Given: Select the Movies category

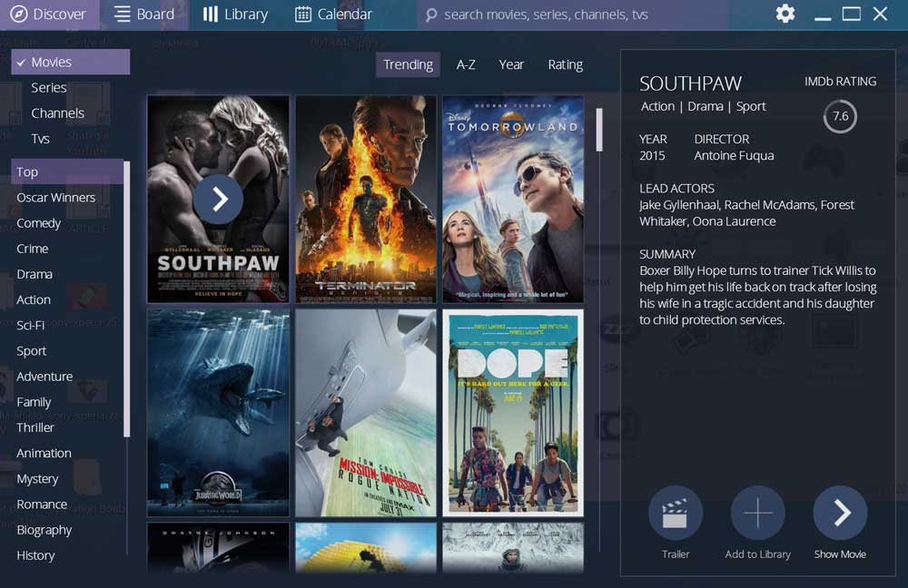Looking at the screenshot, I should 70,62.
